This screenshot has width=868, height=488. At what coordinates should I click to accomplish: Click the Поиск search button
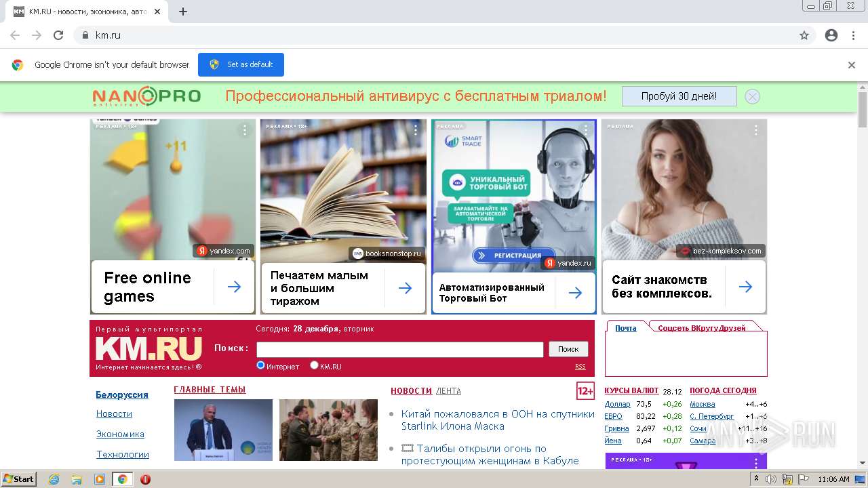tap(568, 349)
